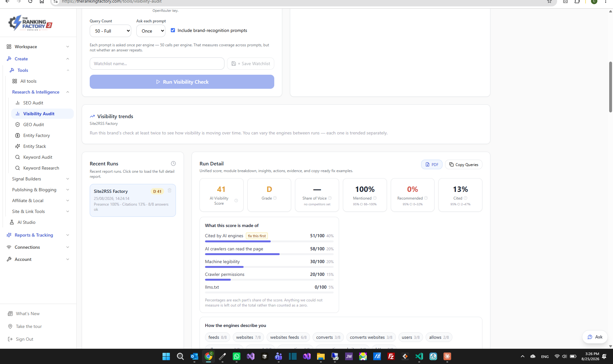Image resolution: width=613 pixels, height=364 pixels.
Task: Click Take the tour link
Action: [29, 326]
